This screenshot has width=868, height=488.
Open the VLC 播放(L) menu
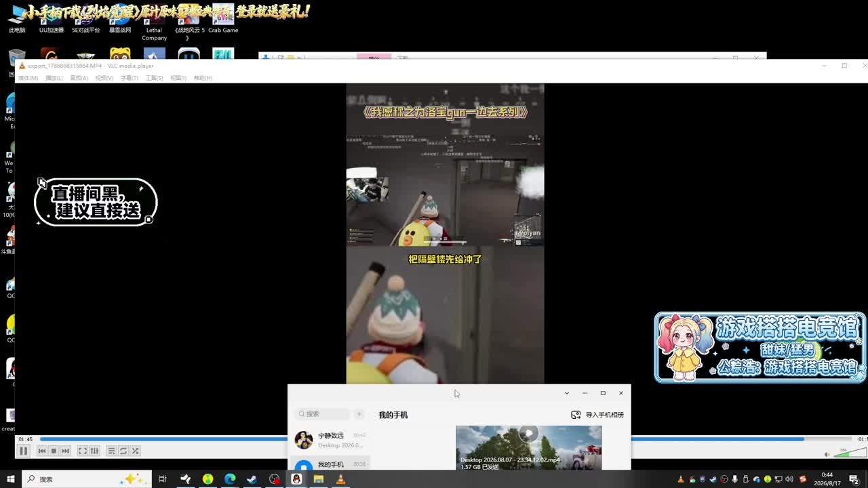(x=54, y=78)
